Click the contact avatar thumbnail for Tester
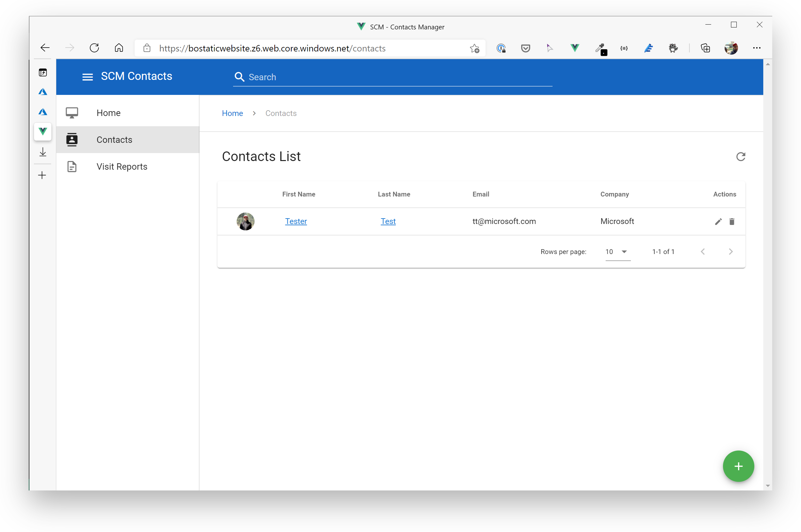 point(245,221)
